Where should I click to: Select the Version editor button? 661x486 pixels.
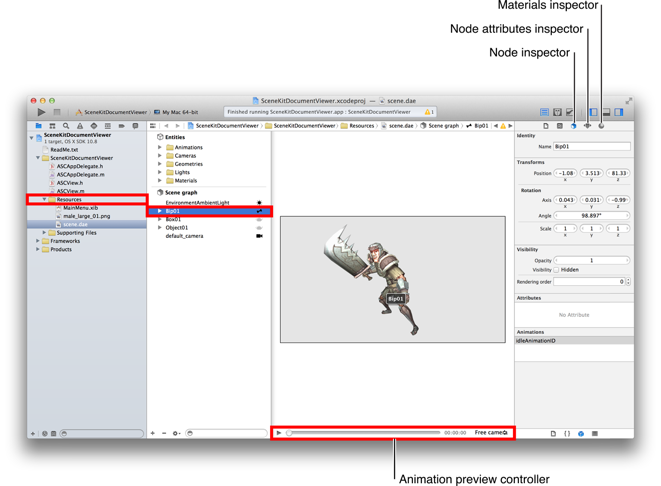[570, 112]
